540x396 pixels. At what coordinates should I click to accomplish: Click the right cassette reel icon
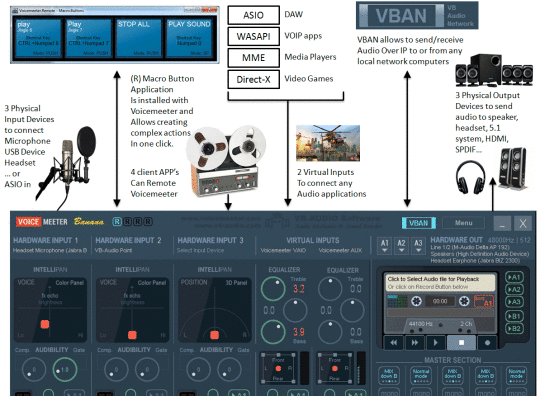click(464, 301)
